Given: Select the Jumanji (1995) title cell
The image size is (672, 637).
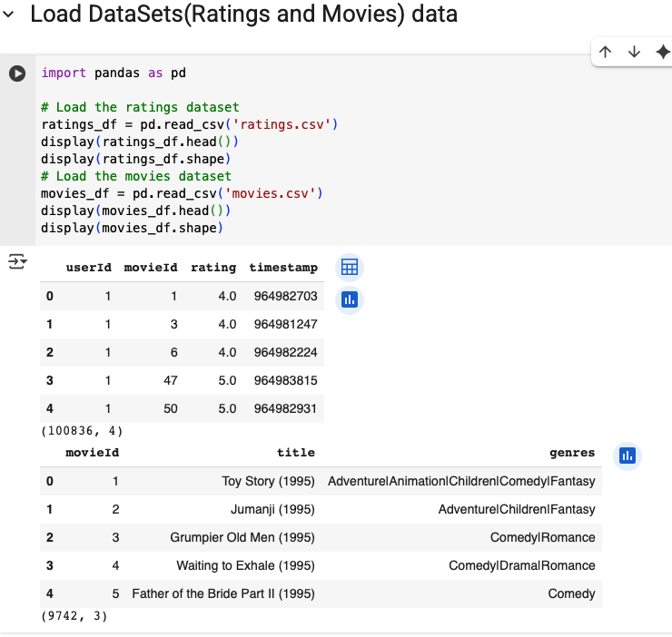Looking at the screenshot, I should [272, 509].
